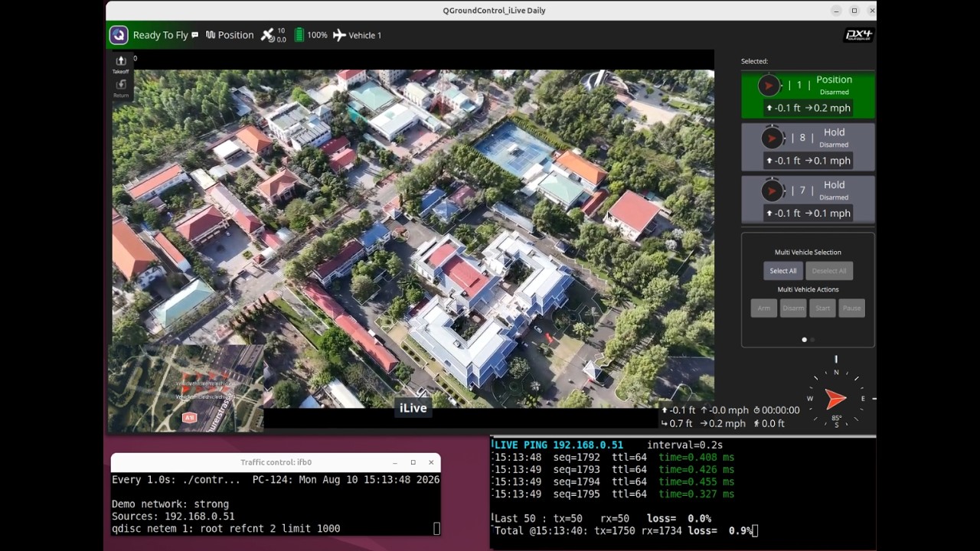Viewport: 980px width, 551px height.
Task: Click the Return tool icon
Action: click(121, 88)
